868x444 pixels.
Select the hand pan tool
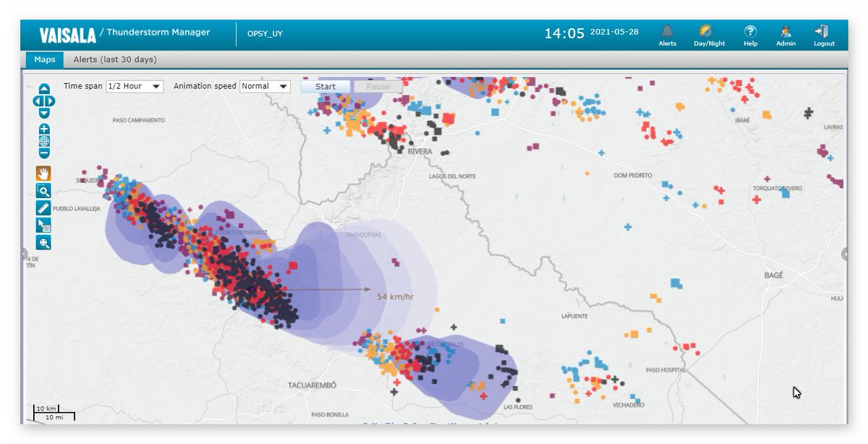click(43, 174)
